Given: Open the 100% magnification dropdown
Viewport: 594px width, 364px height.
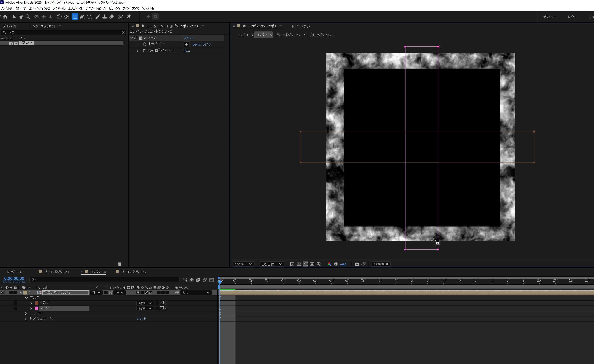Looking at the screenshot, I should [x=243, y=264].
